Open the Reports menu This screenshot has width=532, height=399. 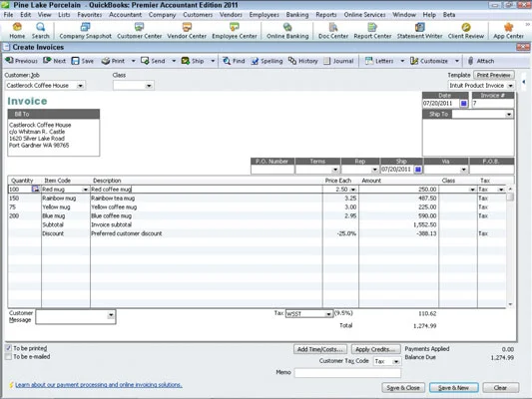[326, 15]
